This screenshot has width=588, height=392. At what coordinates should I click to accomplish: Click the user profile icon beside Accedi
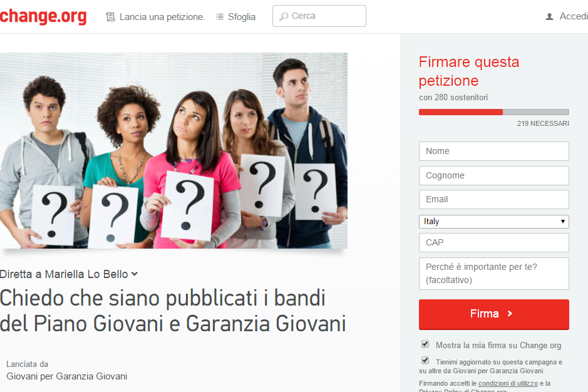(549, 16)
